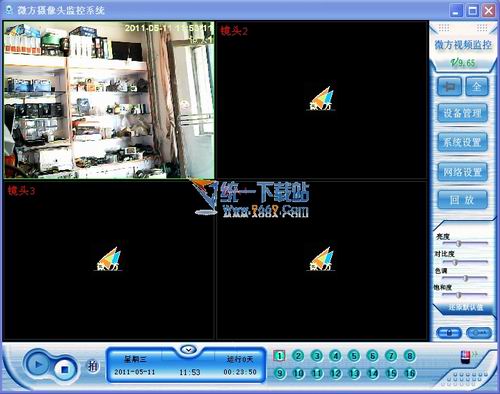The image size is (500, 394).
Task: Select camera channel 7
Action: (391, 356)
